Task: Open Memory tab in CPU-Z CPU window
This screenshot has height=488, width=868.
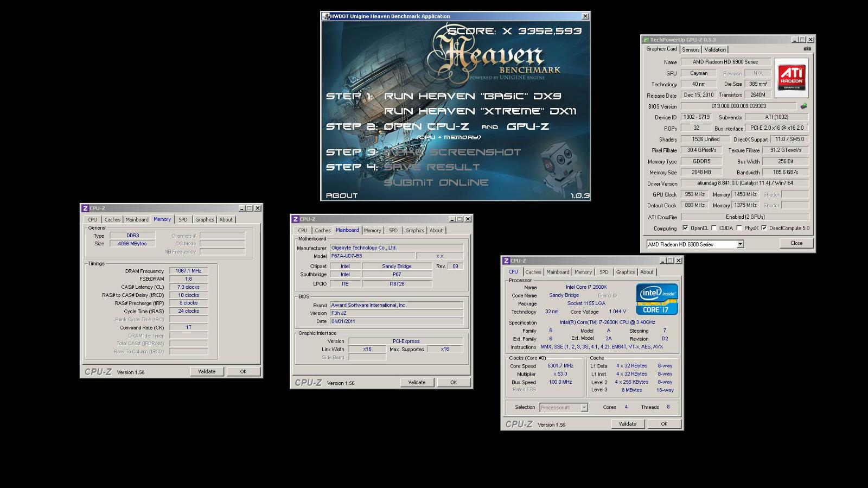Action: click(x=583, y=272)
